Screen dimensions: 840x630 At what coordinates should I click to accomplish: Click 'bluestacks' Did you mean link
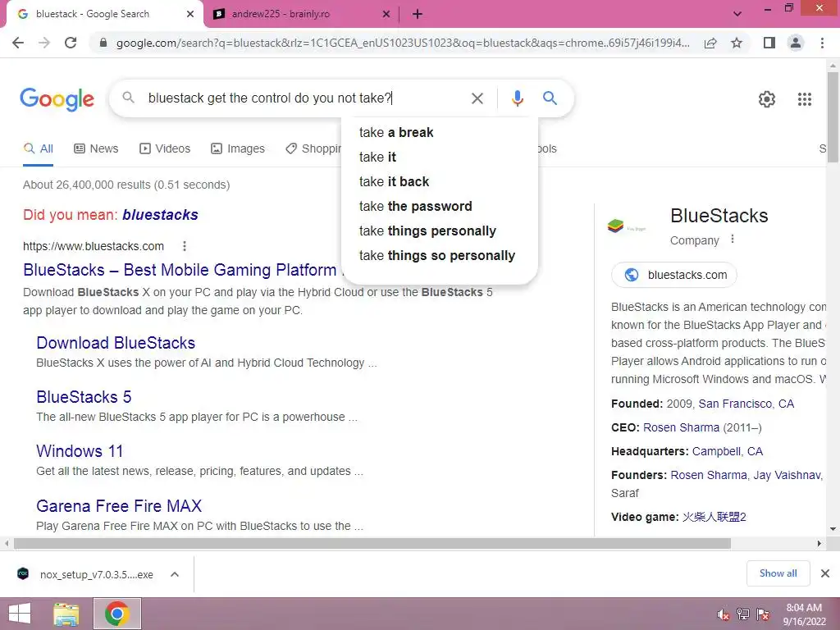coord(160,215)
